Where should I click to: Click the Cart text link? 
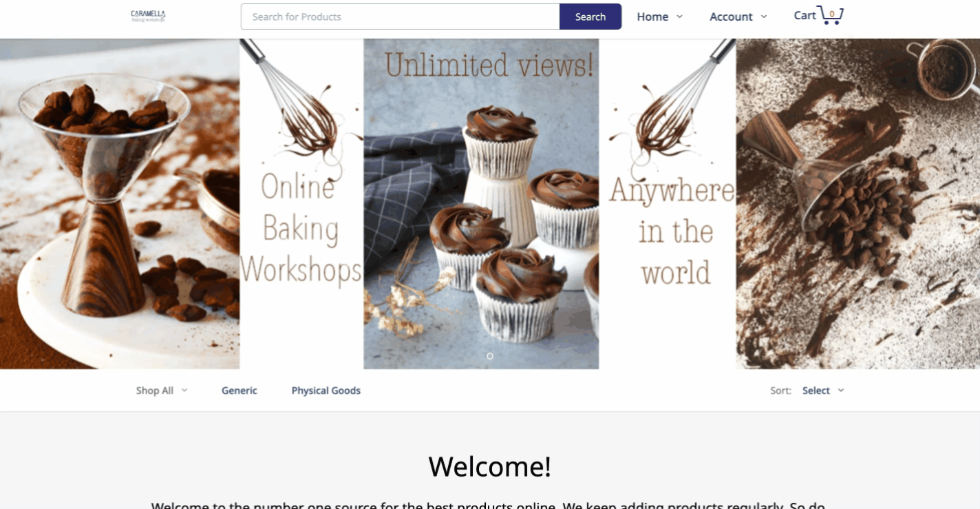click(805, 15)
